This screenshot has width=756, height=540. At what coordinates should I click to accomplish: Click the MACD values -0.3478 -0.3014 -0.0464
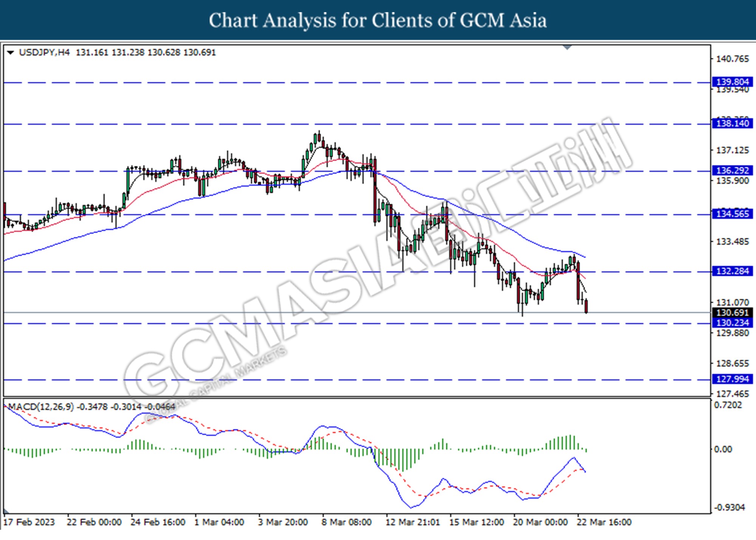(126, 407)
